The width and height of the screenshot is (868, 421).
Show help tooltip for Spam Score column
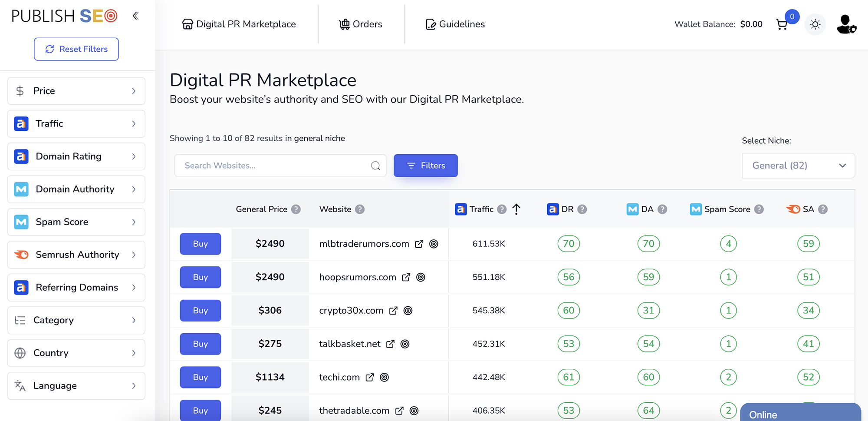[759, 209]
